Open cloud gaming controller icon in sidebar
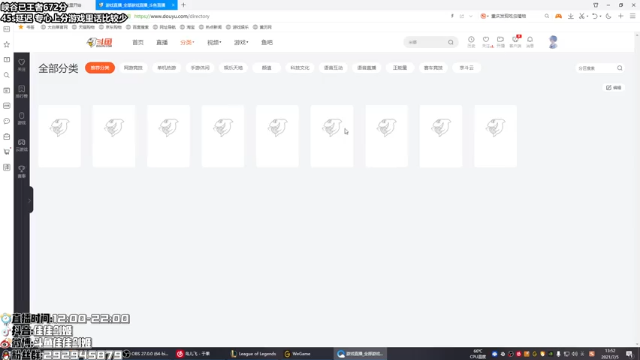 (x=22, y=142)
